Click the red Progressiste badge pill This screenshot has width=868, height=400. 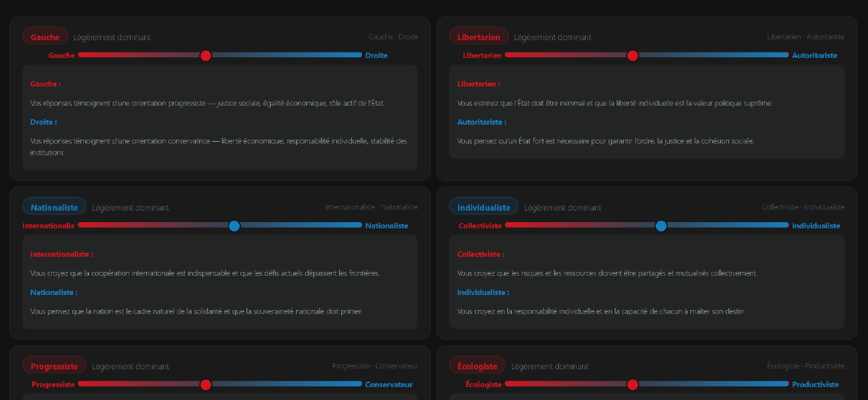pyautogui.click(x=54, y=366)
